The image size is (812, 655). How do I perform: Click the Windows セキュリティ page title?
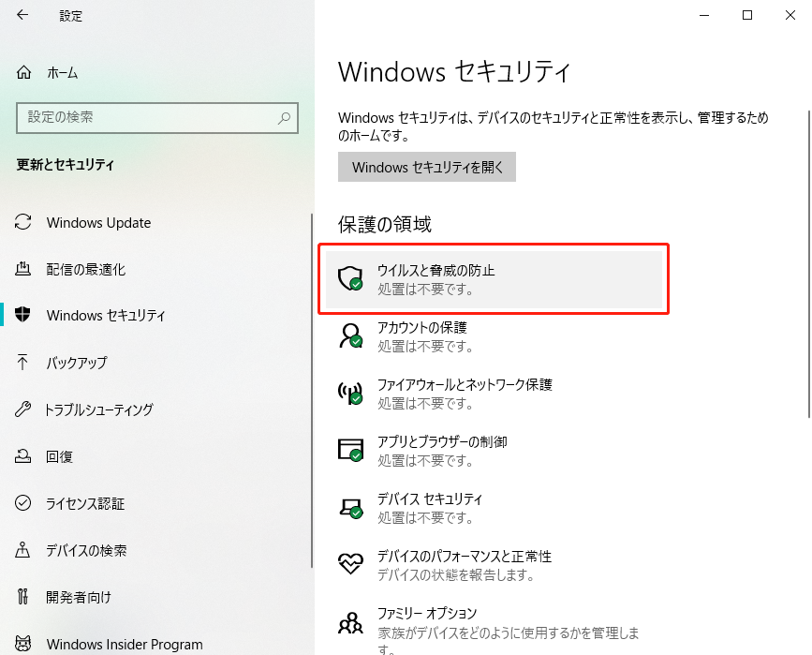(x=454, y=71)
